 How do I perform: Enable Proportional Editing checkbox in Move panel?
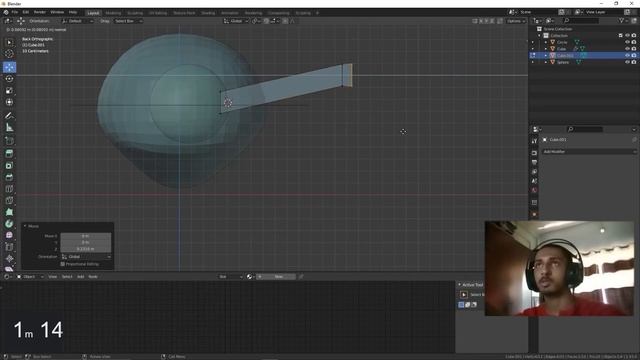point(62,264)
